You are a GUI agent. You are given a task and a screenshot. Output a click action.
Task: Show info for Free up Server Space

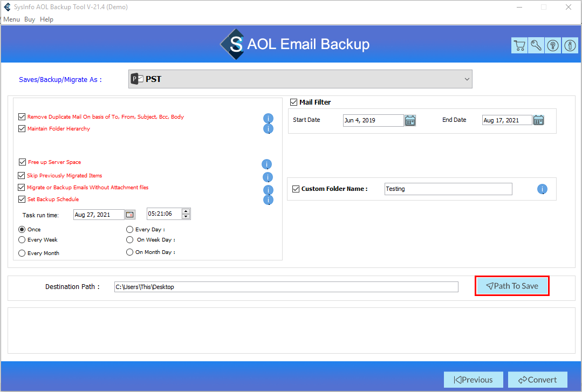pos(266,164)
